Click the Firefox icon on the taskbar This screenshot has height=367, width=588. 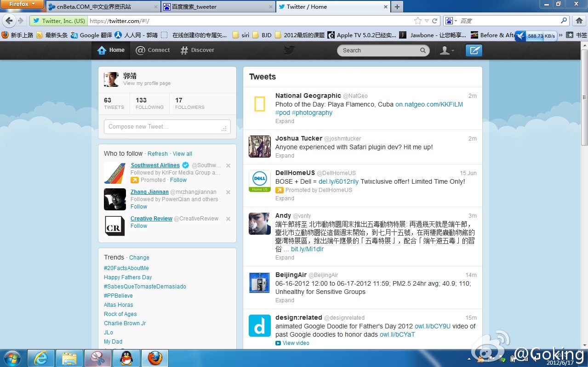pyautogui.click(x=155, y=358)
